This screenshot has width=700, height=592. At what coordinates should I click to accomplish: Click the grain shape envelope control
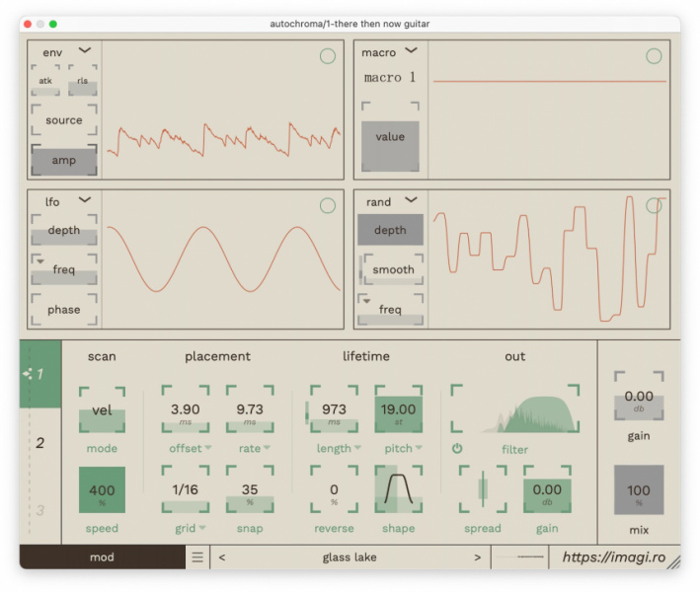[399, 489]
